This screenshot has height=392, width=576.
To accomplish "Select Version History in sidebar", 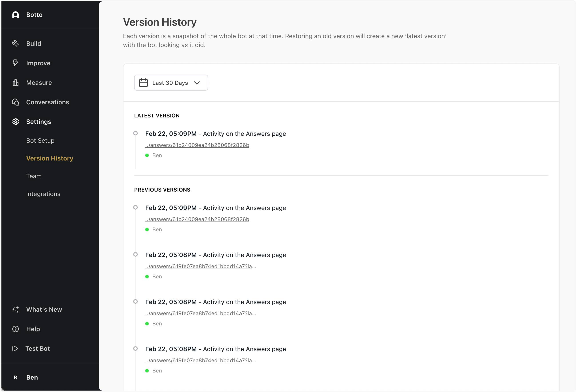I will (x=50, y=158).
